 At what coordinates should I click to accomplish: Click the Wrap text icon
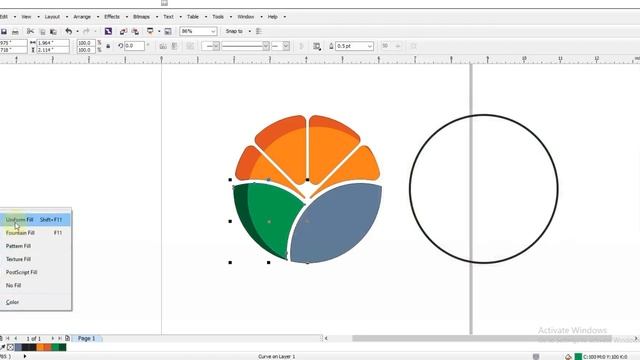click(317, 46)
